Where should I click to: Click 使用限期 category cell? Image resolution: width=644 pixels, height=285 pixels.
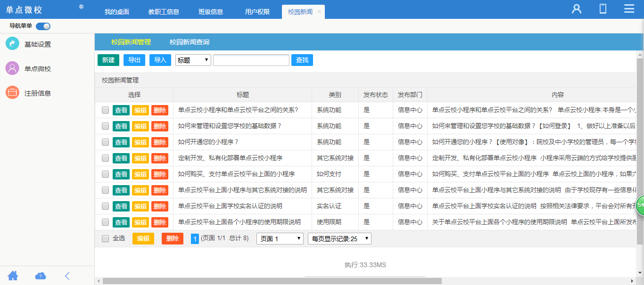pyautogui.click(x=329, y=222)
